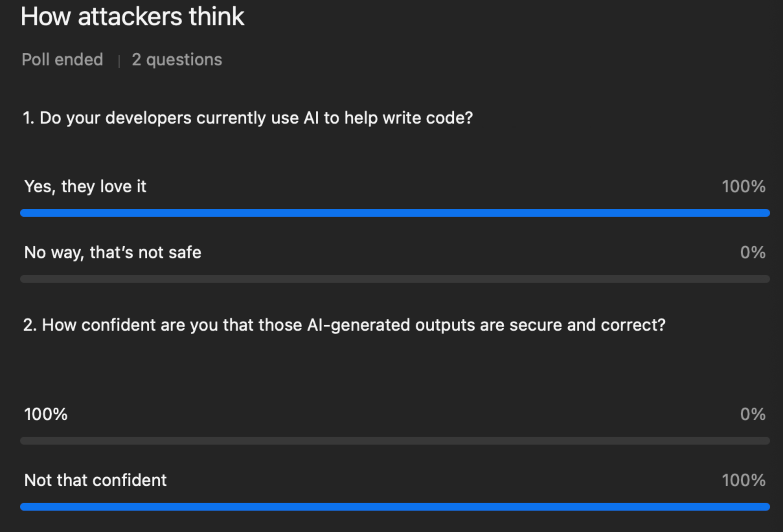Click the "How attackers think" poll title
This screenshot has width=783, height=532.
(x=132, y=17)
